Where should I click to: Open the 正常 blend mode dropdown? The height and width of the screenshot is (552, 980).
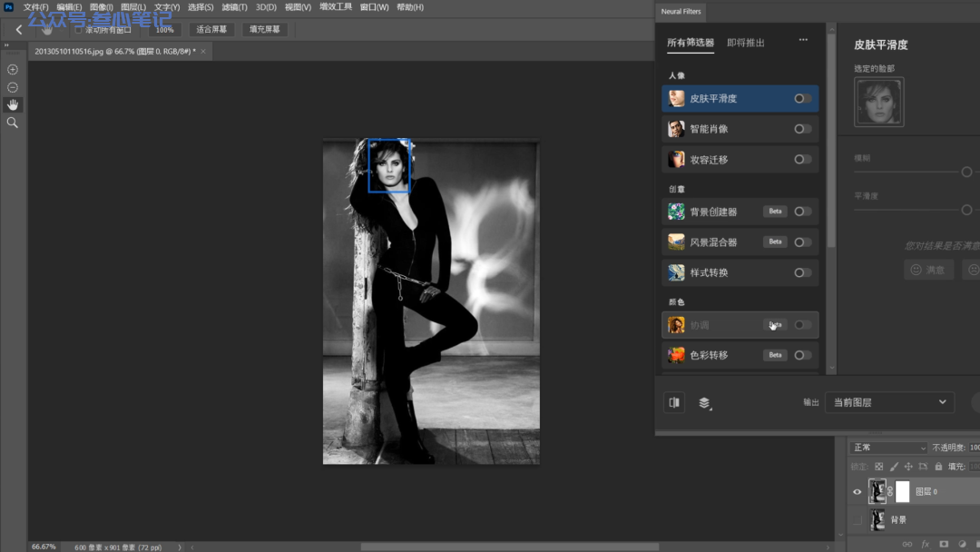(888, 448)
